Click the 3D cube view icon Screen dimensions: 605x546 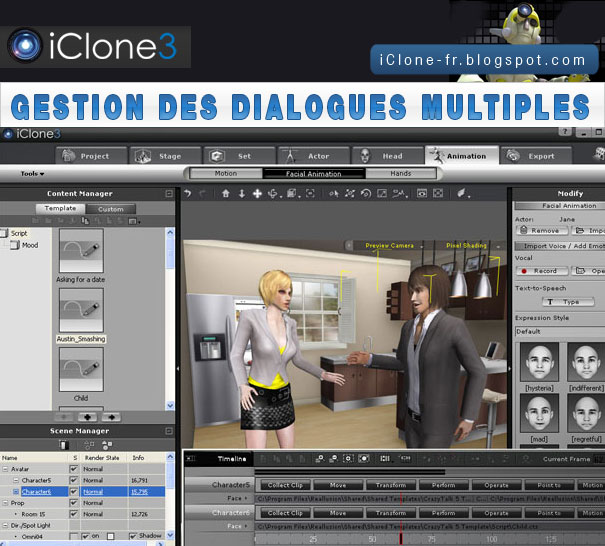pyautogui.click(x=291, y=193)
